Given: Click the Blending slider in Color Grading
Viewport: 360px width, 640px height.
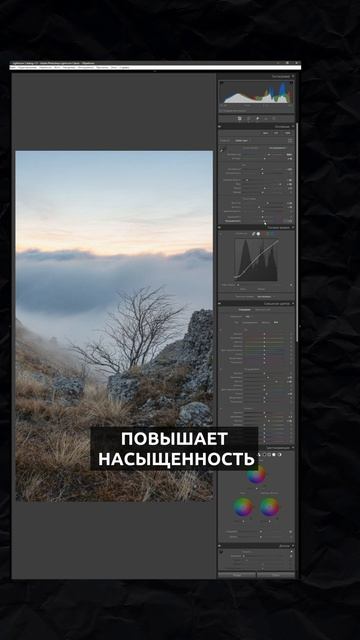Looking at the screenshot, I should point(261,531).
